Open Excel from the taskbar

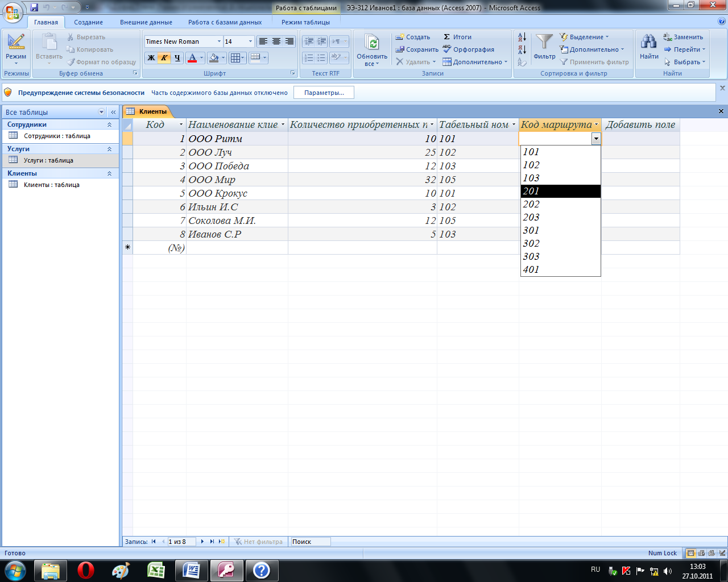(156, 570)
